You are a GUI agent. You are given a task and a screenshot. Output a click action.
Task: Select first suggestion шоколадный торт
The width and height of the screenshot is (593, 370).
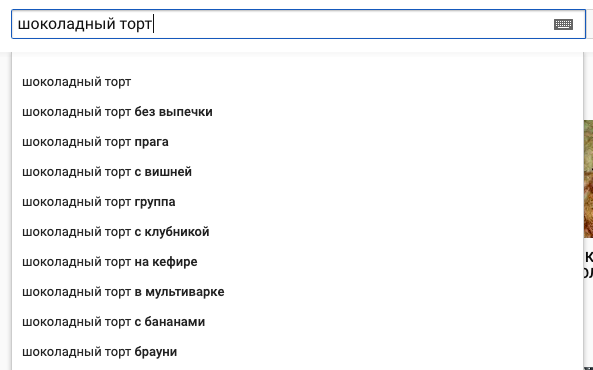point(297,82)
